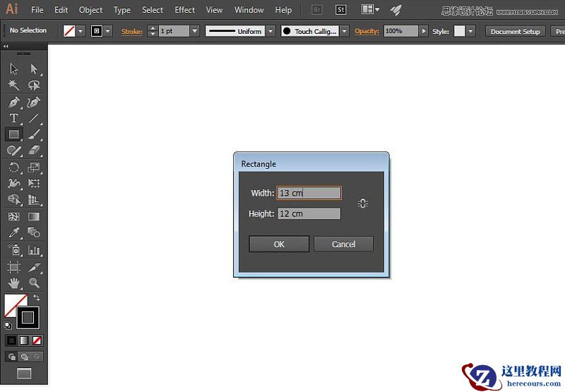Select the Shape Builder tool
Image resolution: width=565 pixels, height=392 pixels.
point(13,199)
